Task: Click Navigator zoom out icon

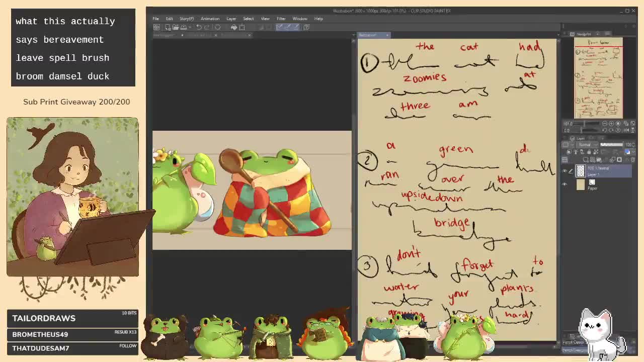Action: [x=605, y=124]
